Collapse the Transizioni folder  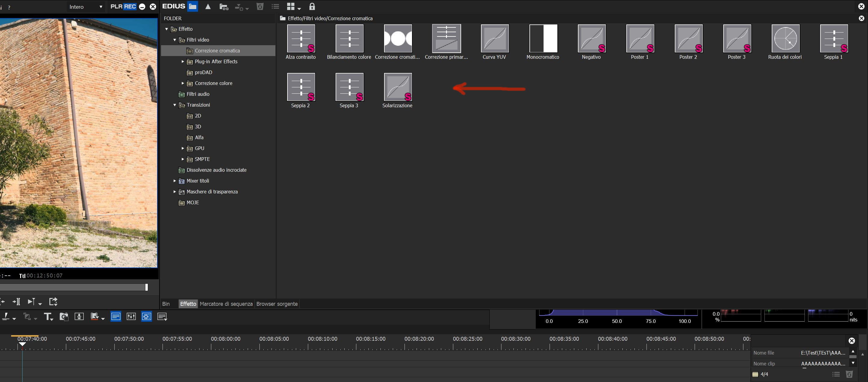(175, 105)
